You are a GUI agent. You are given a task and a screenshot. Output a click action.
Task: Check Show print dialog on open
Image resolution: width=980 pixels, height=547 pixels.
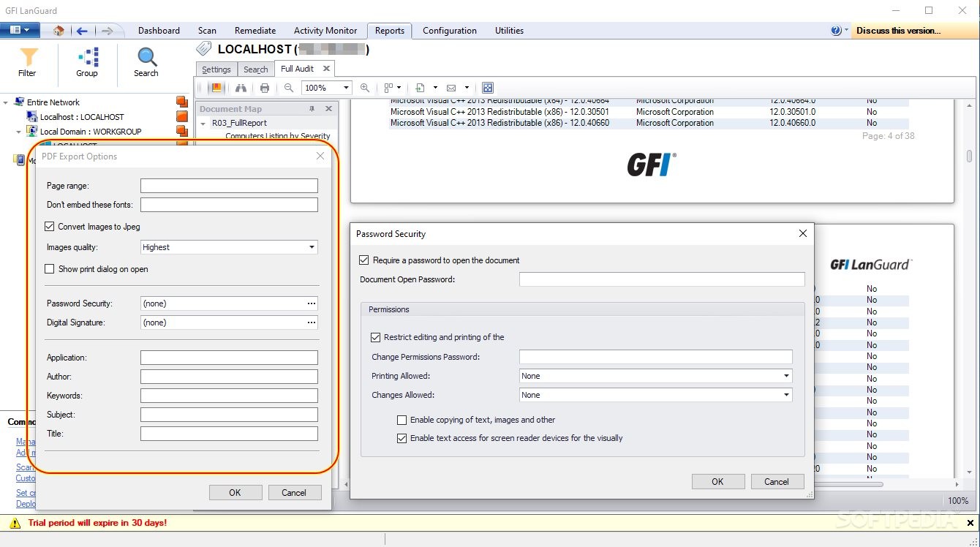[49, 269]
